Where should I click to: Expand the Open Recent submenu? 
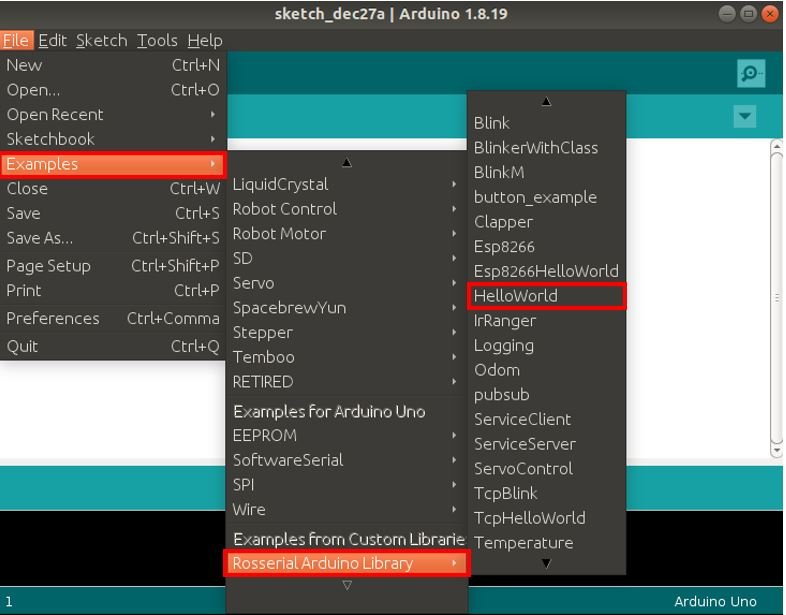(x=113, y=114)
